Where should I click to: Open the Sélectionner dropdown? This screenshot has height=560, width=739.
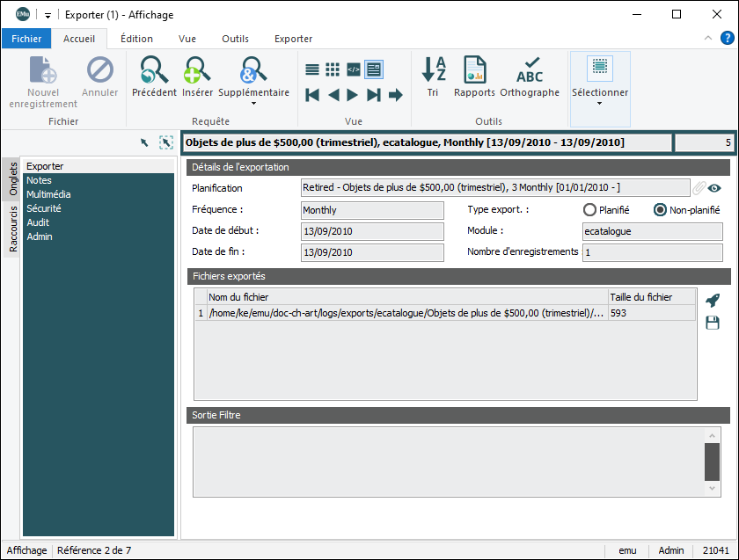tap(600, 103)
